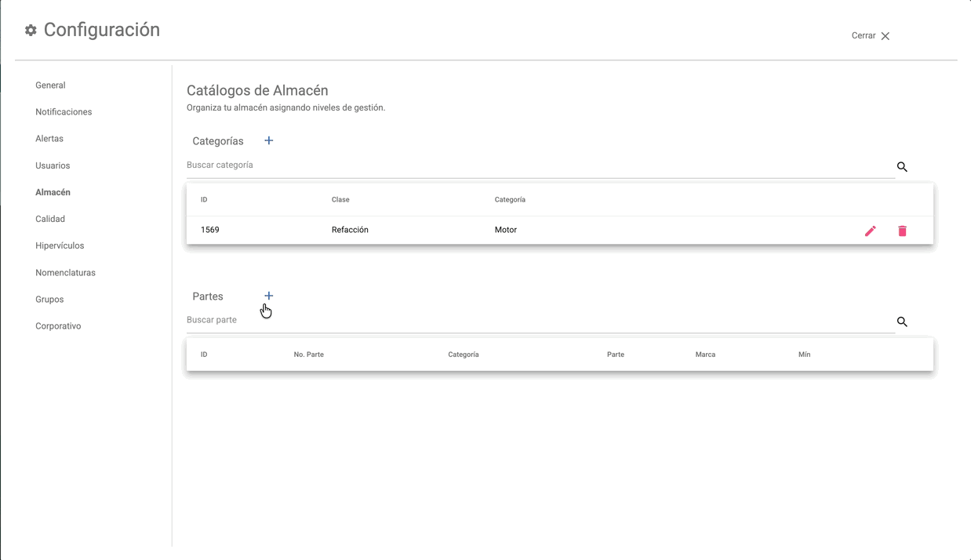Viewport: 971px width, 560px height.
Task: Select the Almacén sidebar item
Action: pos(53,192)
